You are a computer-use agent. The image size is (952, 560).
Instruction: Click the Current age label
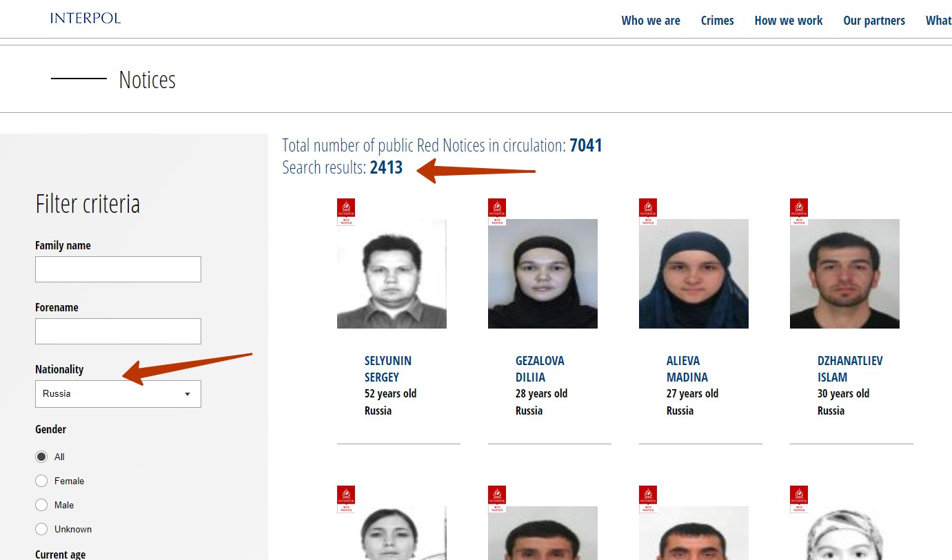click(x=61, y=554)
